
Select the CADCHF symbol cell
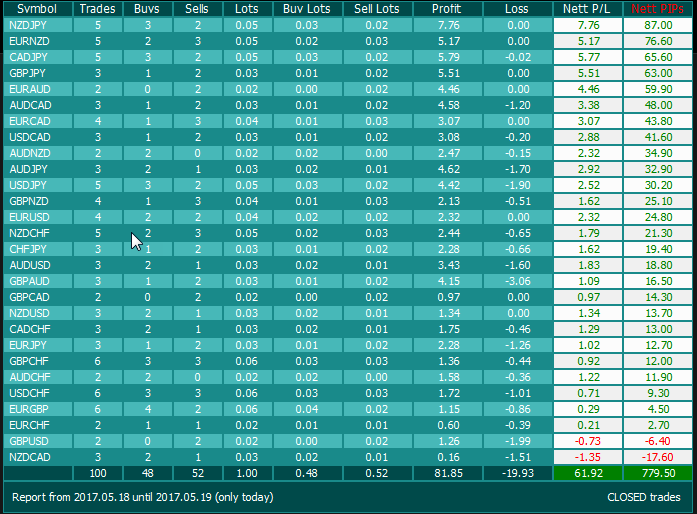(37, 329)
